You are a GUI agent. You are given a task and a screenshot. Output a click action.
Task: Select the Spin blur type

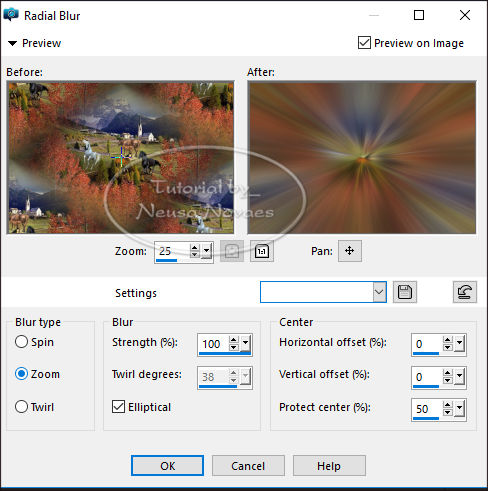pyautogui.click(x=21, y=342)
